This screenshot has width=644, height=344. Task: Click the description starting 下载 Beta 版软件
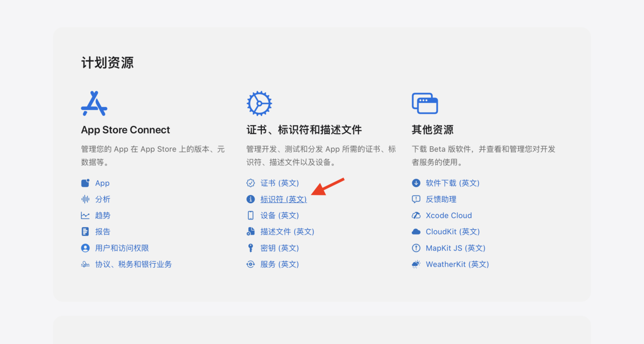(x=484, y=156)
